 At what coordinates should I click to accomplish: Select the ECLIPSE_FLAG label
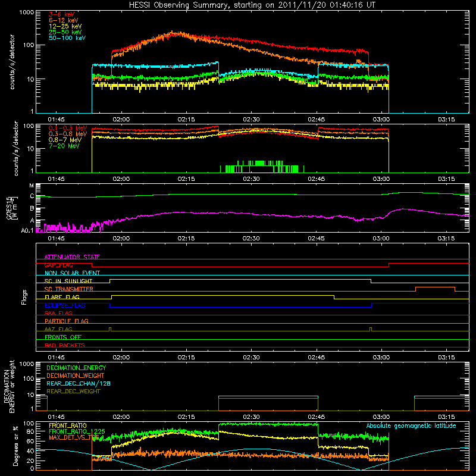click(65, 305)
